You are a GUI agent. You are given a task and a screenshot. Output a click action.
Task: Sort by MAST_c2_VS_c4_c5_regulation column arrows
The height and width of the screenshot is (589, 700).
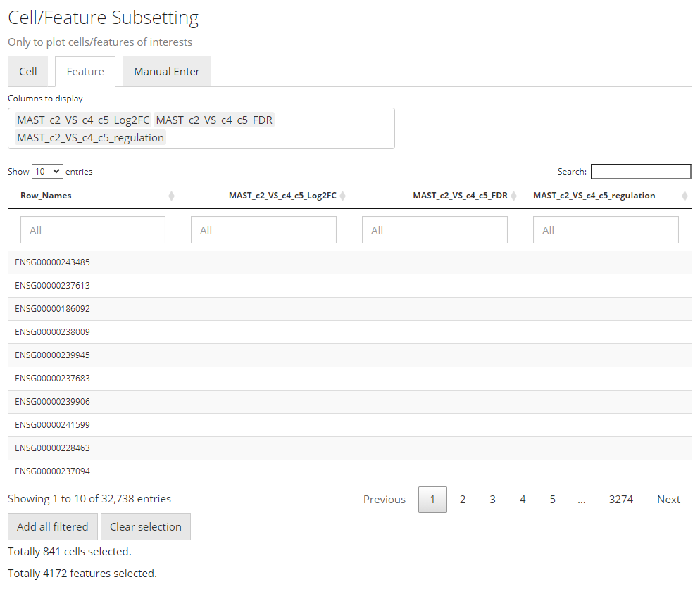pyautogui.click(x=685, y=196)
